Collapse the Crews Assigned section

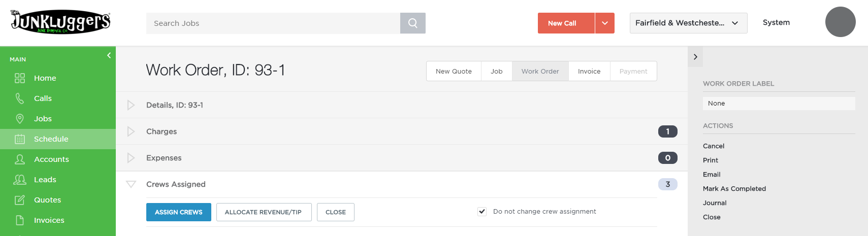[131, 184]
